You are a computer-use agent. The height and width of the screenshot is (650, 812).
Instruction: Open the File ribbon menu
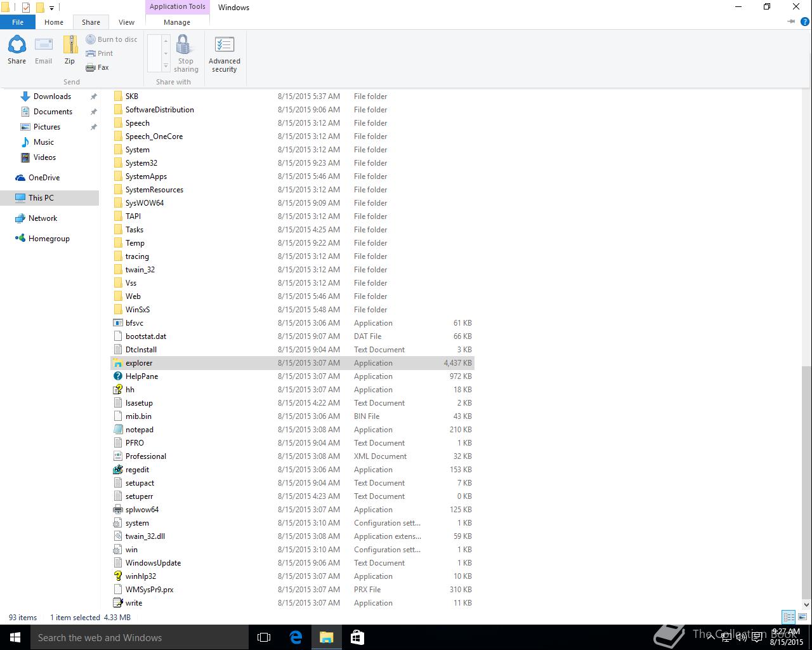coord(18,22)
